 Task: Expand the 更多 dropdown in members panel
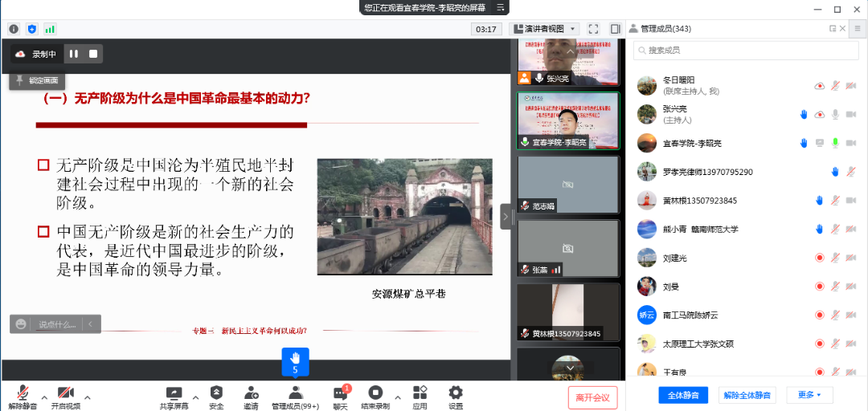tap(809, 395)
